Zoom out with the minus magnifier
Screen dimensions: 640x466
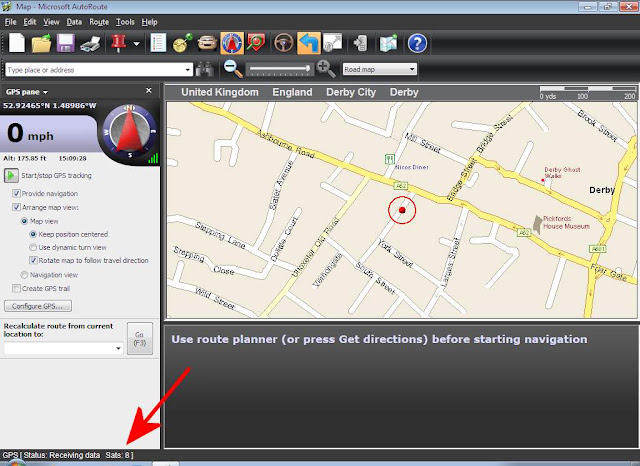tap(233, 69)
